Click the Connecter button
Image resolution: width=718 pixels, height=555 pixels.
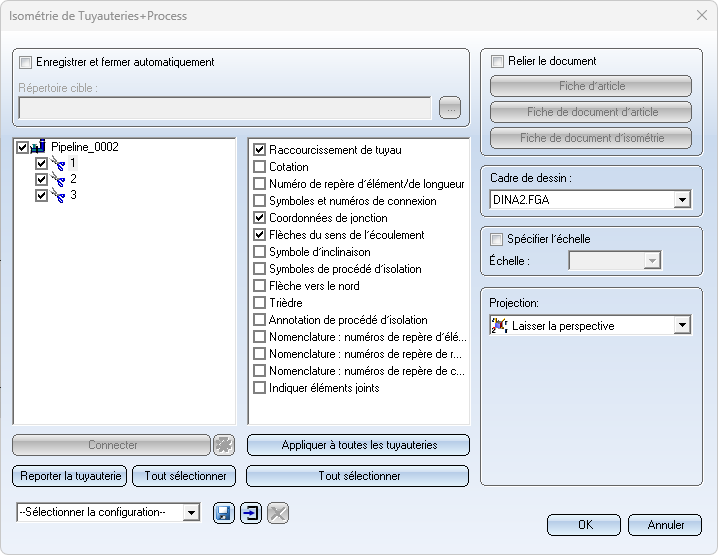point(112,445)
